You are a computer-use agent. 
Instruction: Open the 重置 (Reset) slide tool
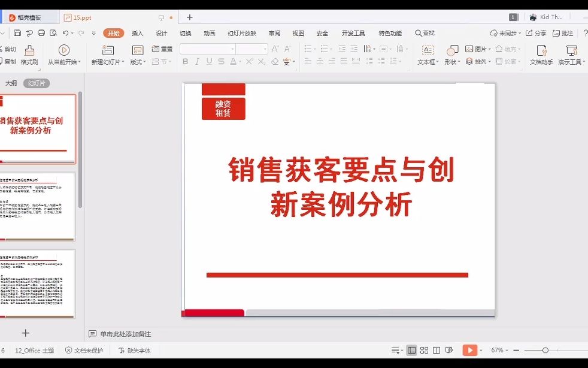click(x=160, y=49)
